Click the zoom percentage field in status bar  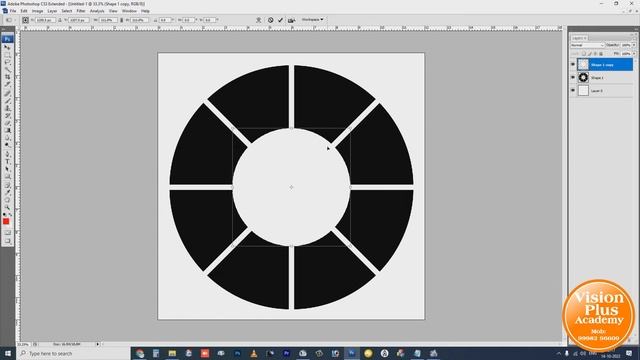click(x=24, y=344)
